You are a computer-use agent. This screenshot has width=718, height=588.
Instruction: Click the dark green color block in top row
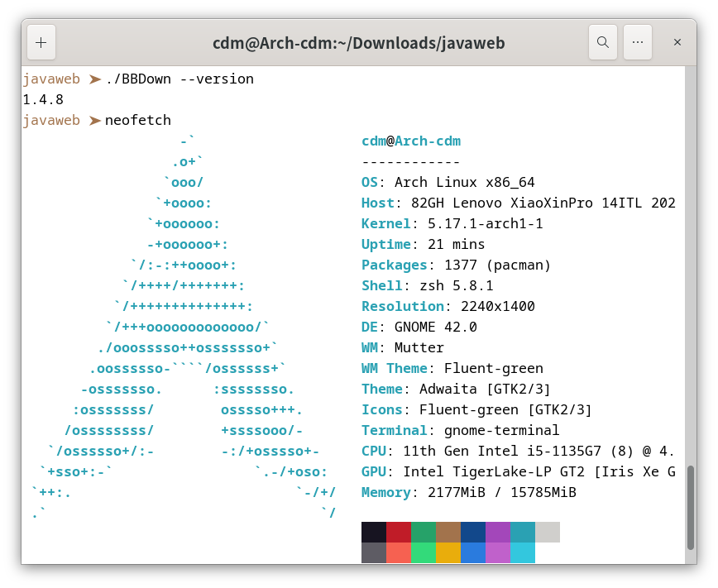(424, 532)
